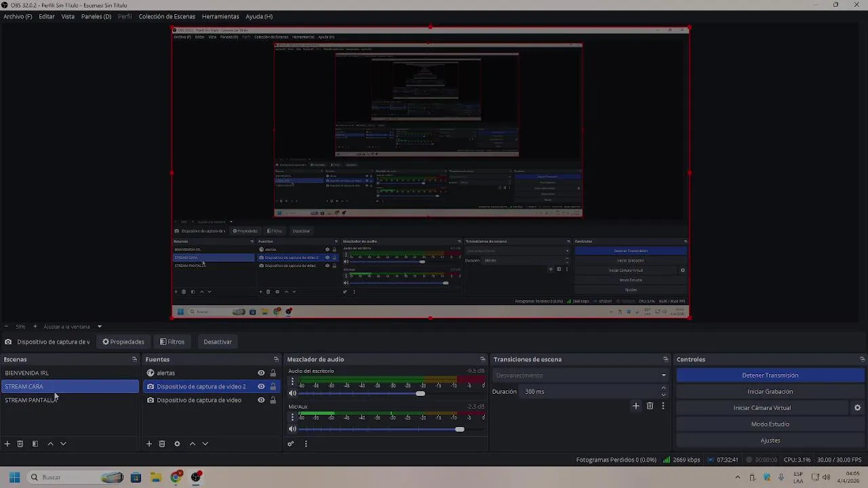This screenshot has height=488, width=868.
Task: Undock the Fuentes panel
Action: point(276,359)
